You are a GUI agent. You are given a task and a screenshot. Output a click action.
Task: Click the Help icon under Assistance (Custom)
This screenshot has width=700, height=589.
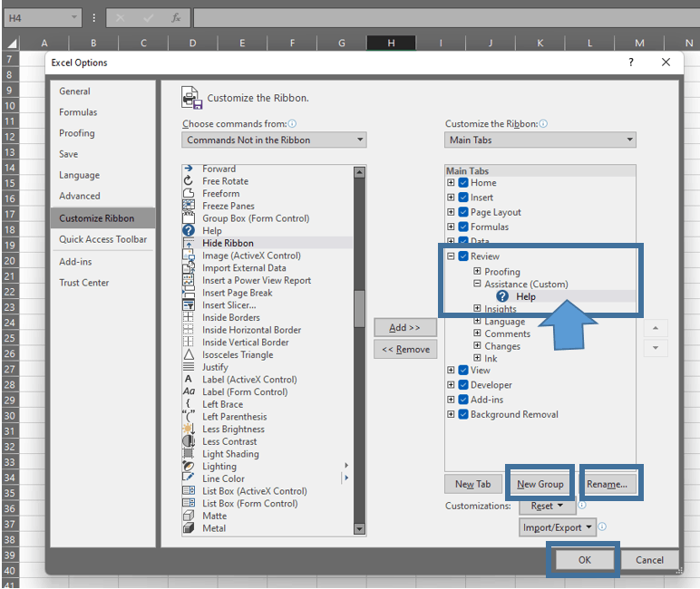pyautogui.click(x=502, y=296)
